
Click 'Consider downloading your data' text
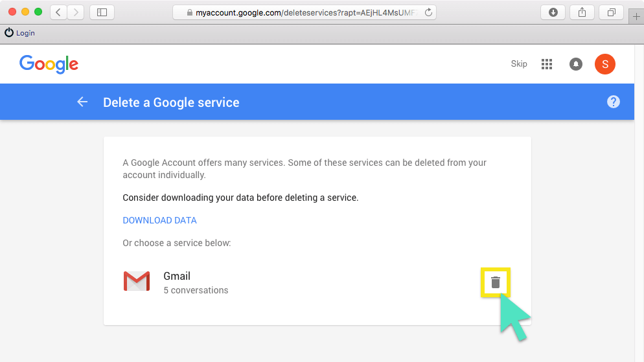[x=240, y=198]
